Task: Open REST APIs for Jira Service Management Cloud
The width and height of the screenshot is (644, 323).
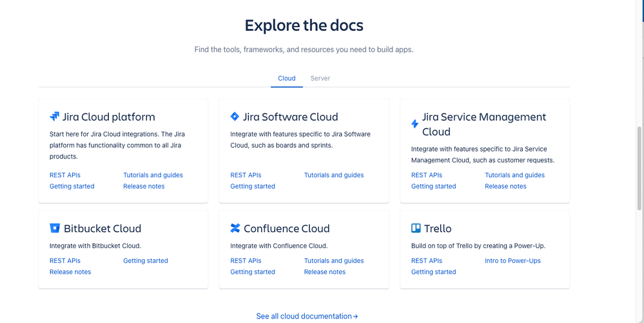Action: 427,175
